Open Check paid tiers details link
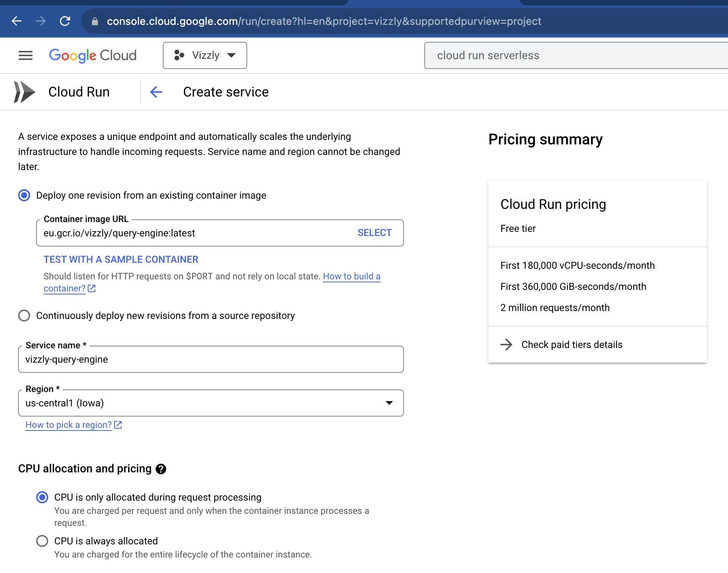 572,345
